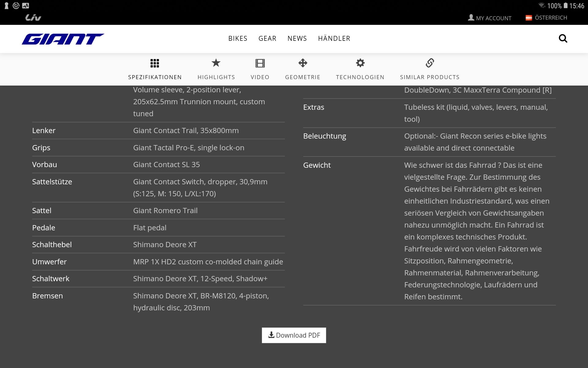588x368 pixels.
Task: Switch to TECHNOLOGIEN tab
Action: point(360,77)
